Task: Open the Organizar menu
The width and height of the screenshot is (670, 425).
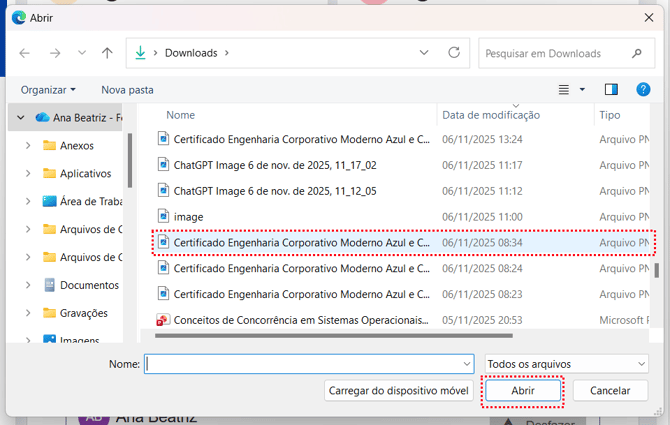Action: [48, 90]
